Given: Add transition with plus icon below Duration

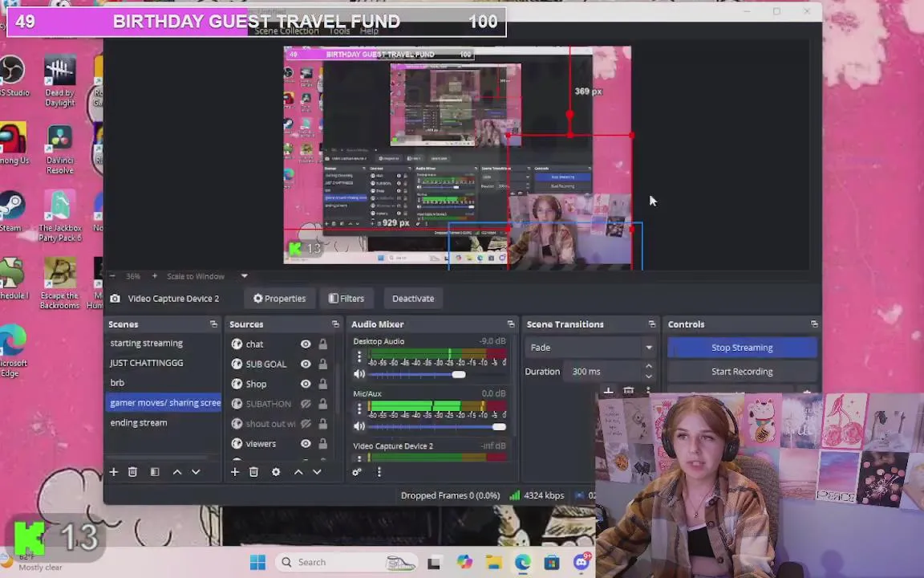Looking at the screenshot, I should (x=608, y=391).
